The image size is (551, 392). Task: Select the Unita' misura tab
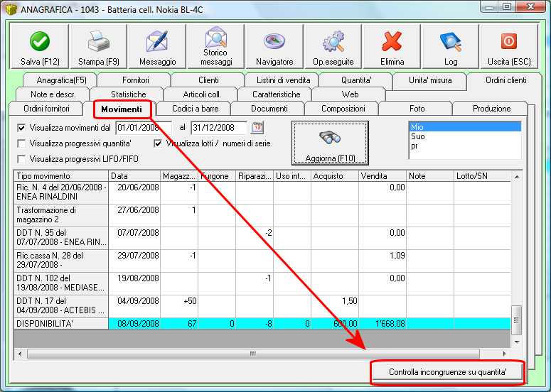coord(430,80)
